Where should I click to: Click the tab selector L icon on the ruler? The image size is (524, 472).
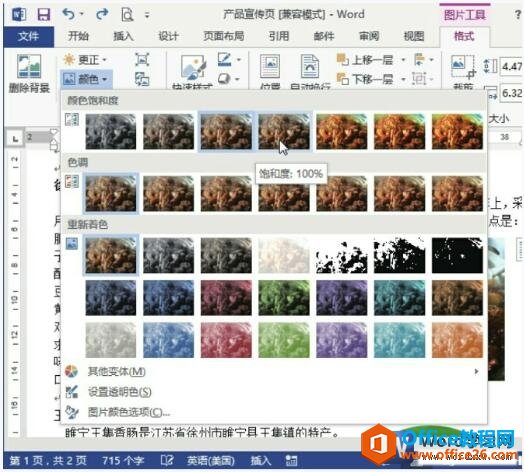[x=15, y=138]
